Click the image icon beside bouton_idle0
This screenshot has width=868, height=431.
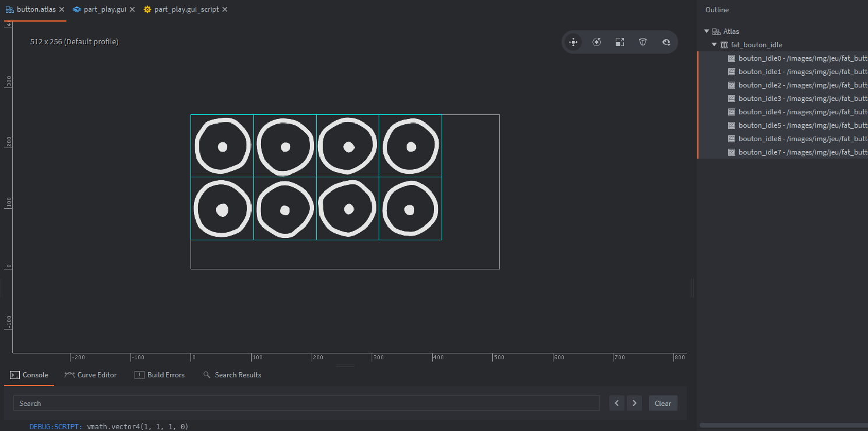tap(732, 58)
